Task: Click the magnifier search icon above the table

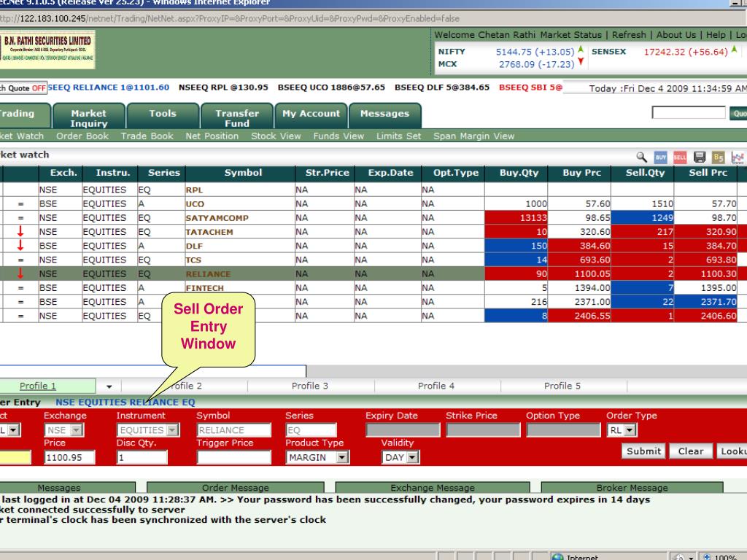Action: 642,157
